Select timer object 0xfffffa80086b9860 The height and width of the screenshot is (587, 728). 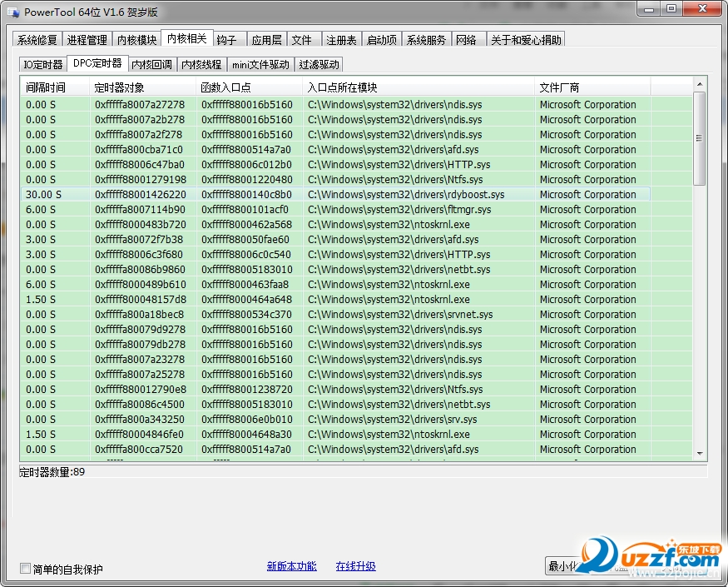coord(141,270)
